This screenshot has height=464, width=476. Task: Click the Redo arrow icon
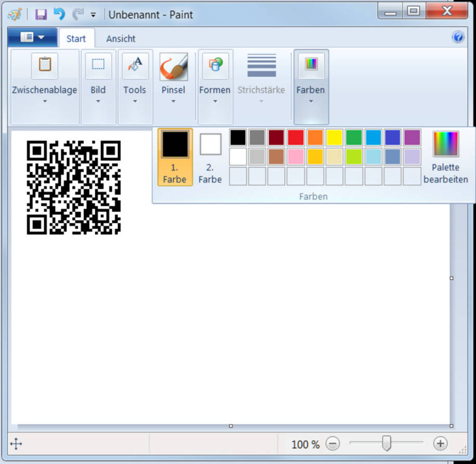78,14
